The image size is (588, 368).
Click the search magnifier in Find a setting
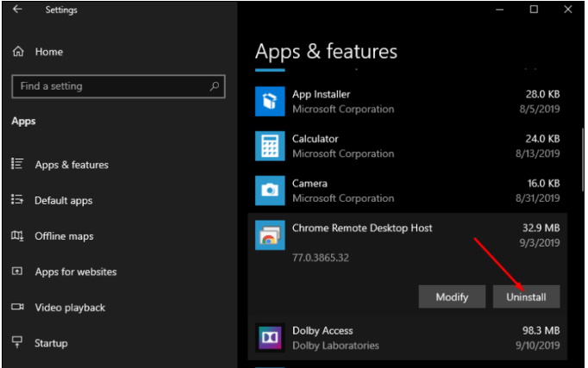pos(215,86)
